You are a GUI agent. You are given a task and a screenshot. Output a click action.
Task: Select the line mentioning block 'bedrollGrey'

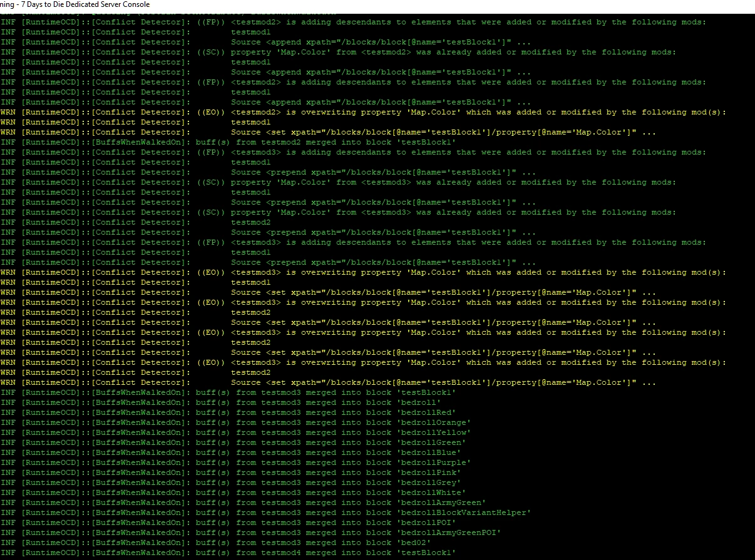click(x=231, y=482)
